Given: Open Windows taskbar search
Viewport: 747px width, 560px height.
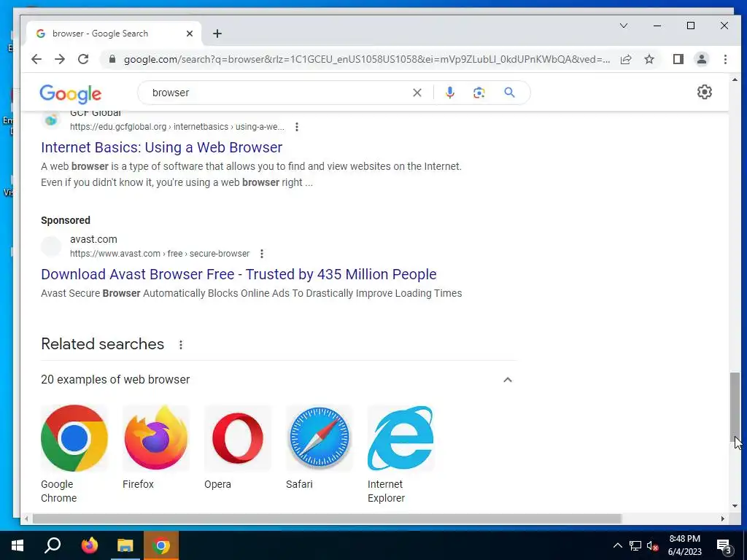Looking at the screenshot, I should pos(53,545).
